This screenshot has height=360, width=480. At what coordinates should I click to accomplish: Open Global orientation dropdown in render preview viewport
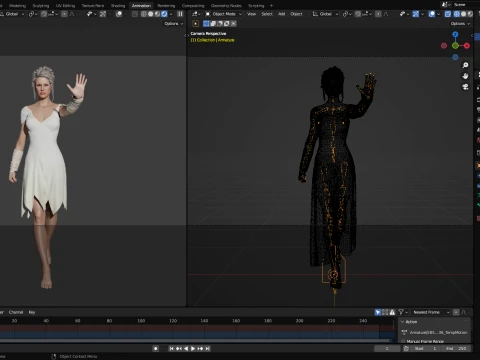(x=12, y=14)
